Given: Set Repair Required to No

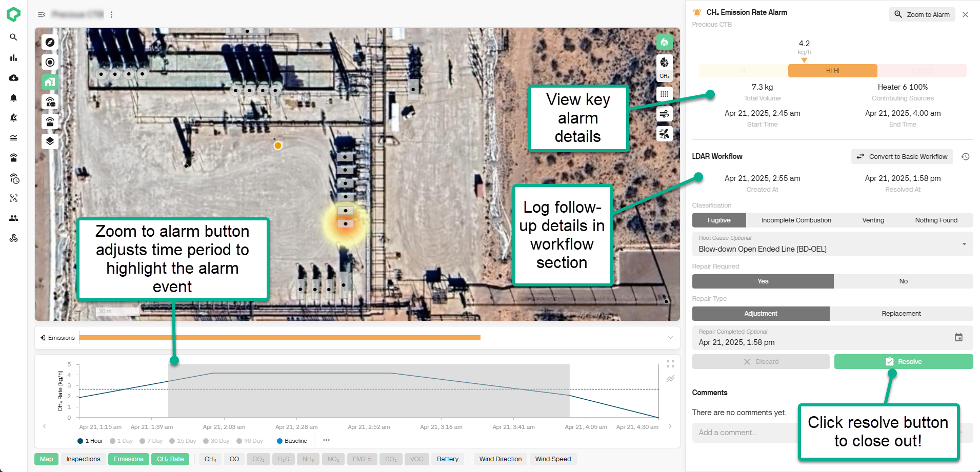Looking at the screenshot, I should [x=903, y=281].
